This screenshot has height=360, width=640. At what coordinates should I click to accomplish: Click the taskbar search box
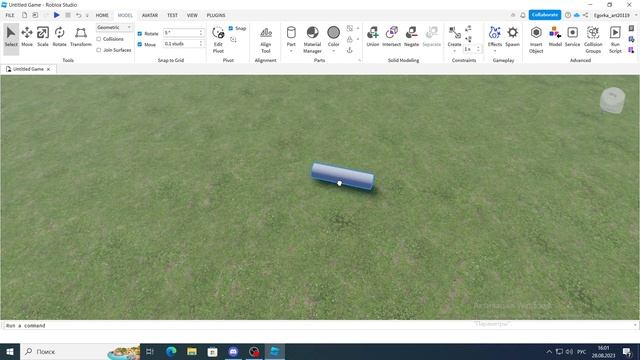(80, 351)
